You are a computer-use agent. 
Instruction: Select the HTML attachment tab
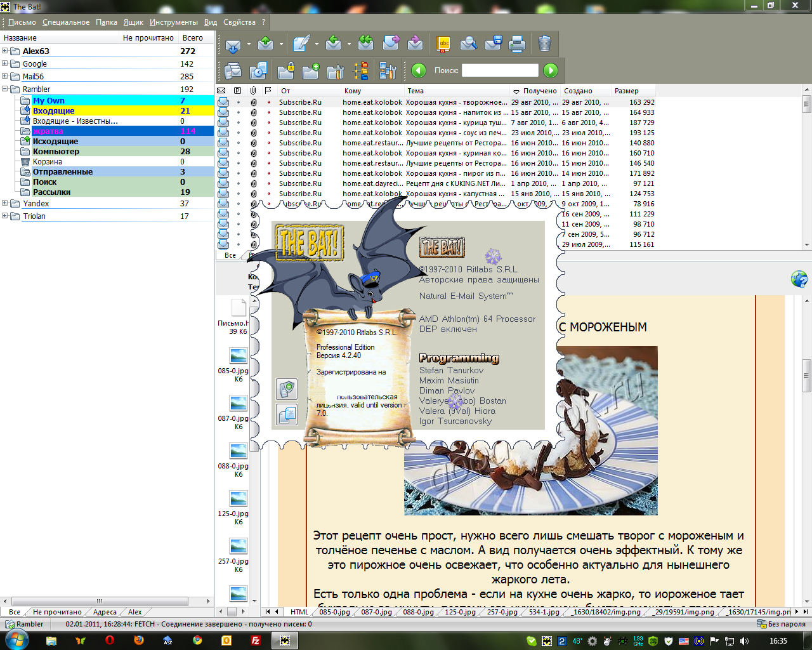[299, 612]
